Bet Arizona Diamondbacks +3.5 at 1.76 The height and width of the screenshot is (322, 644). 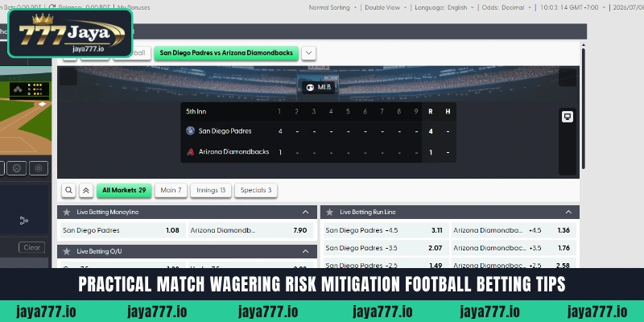[514, 248]
